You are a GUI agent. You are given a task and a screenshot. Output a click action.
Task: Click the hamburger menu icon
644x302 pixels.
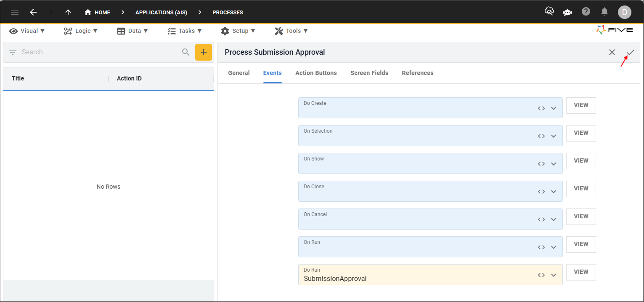tap(15, 12)
